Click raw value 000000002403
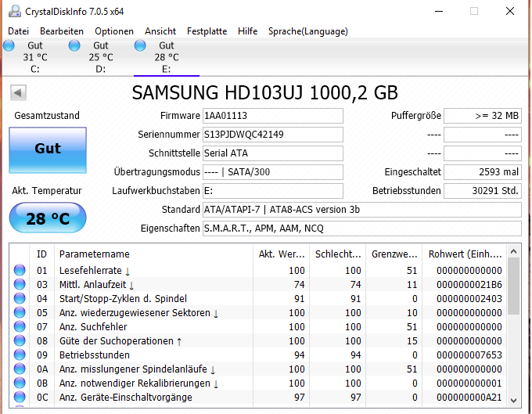This screenshot has width=532, height=414. click(469, 299)
